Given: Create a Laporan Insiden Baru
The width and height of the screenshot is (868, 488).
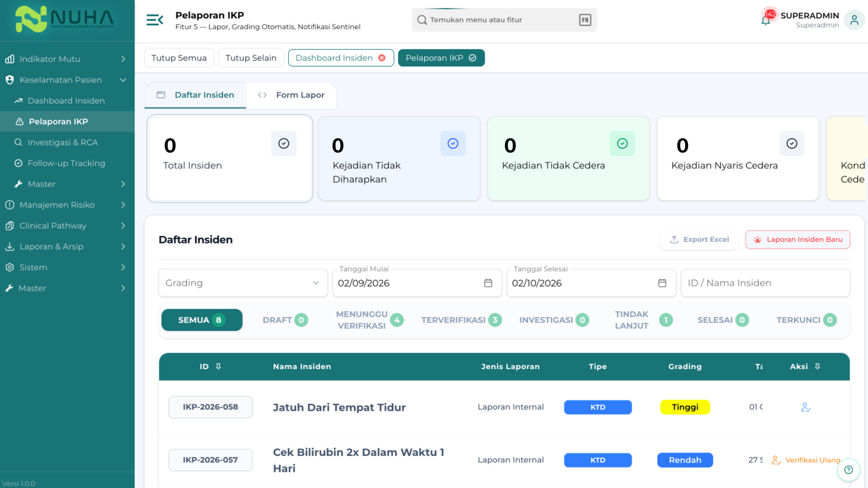Looking at the screenshot, I should point(797,240).
